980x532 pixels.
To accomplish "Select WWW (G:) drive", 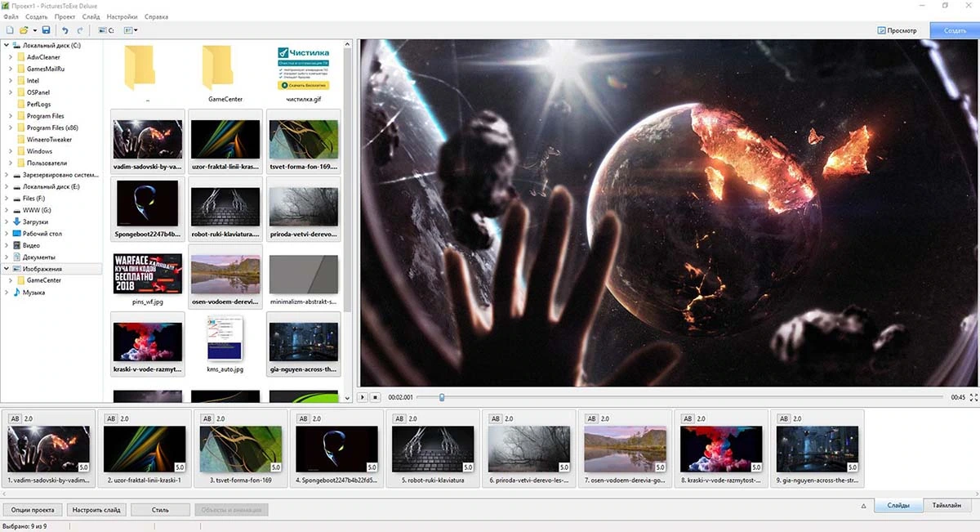I will [37, 210].
